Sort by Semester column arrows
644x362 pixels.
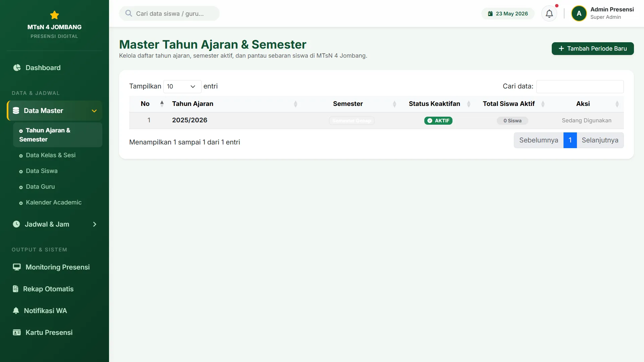tap(394, 104)
